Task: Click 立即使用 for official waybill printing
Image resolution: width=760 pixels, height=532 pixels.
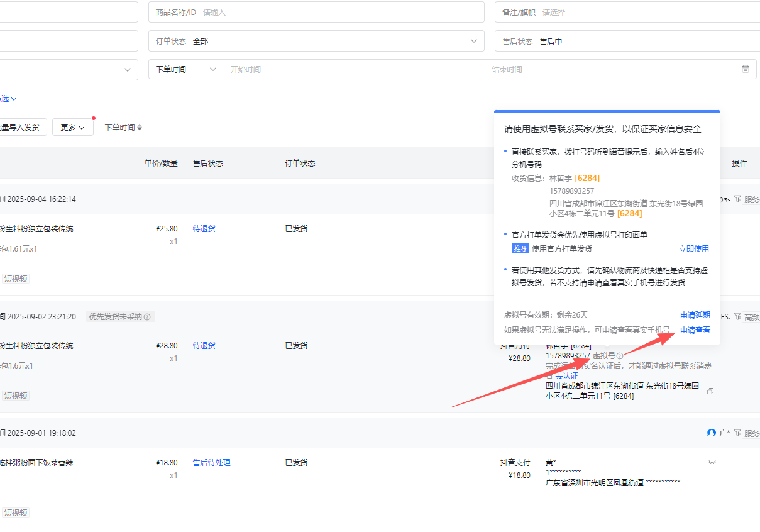Action: click(x=694, y=248)
